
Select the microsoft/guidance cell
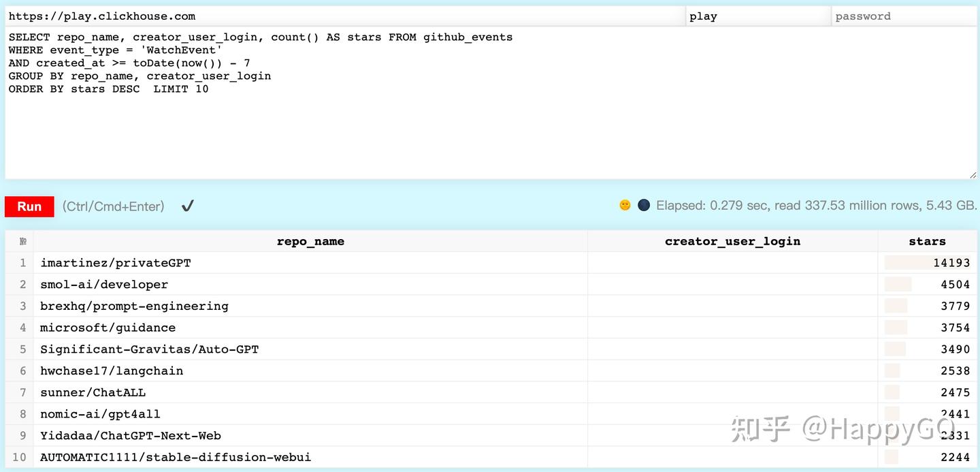tap(310, 328)
